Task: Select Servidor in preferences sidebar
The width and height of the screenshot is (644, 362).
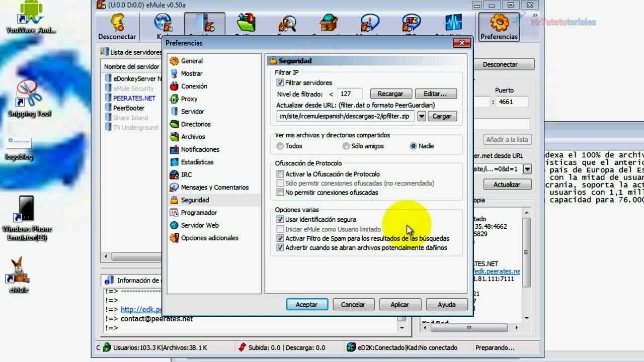Action: [192, 111]
